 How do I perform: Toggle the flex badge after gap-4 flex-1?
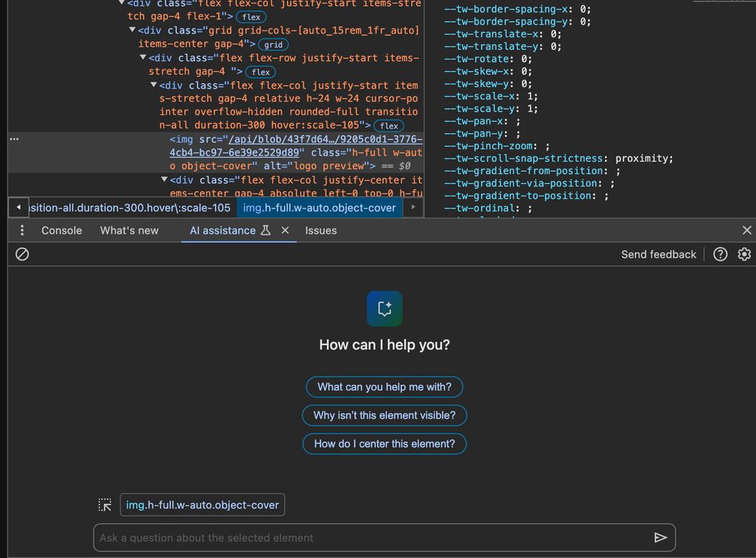coord(251,17)
